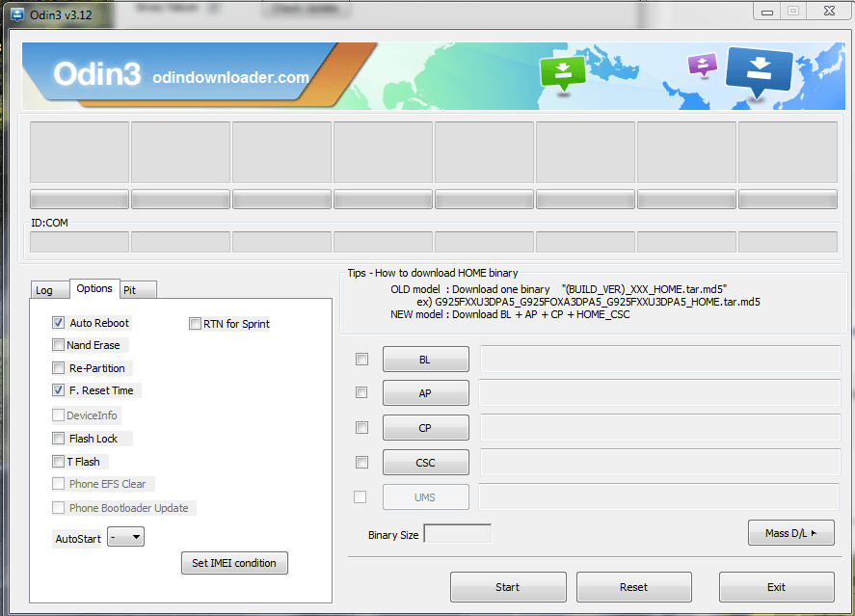The height and width of the screenshot is (616, 855).
Task: Click the Set IMEI condition button
Action: 234,563
